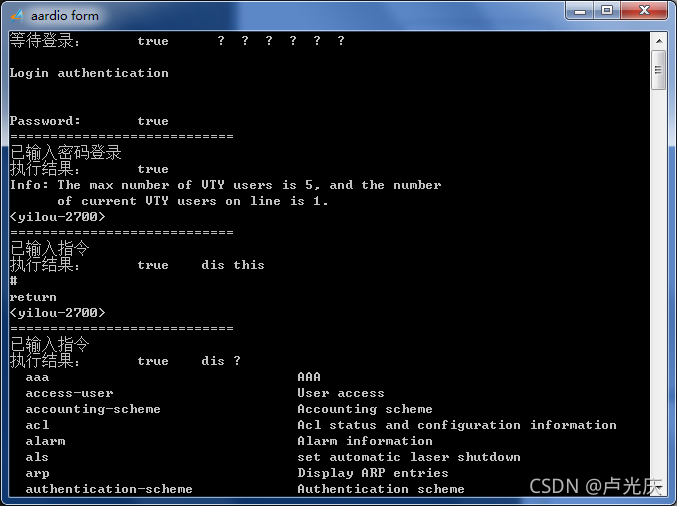Maximize the aardio form window
The width and height of the screenshot is (677, 506).
(607, 11)
